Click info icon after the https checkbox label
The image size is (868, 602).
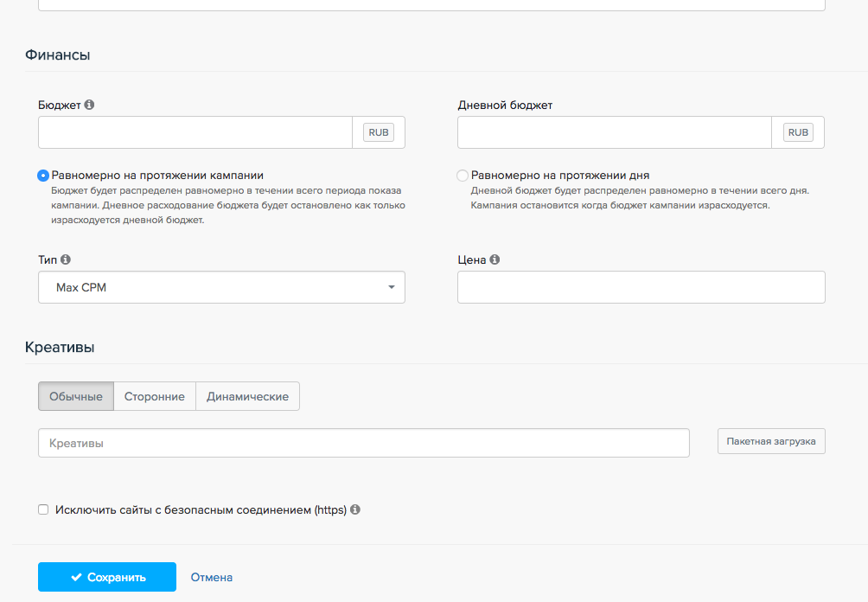click(x=355, y=510)
